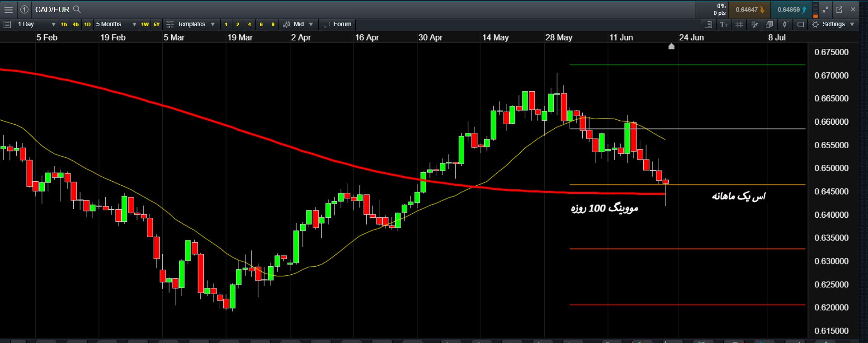Image resolution: width=868 pixels, height=343 pixels.
Task: Open the hamburger menu at top left
Action: click(8, 9)
